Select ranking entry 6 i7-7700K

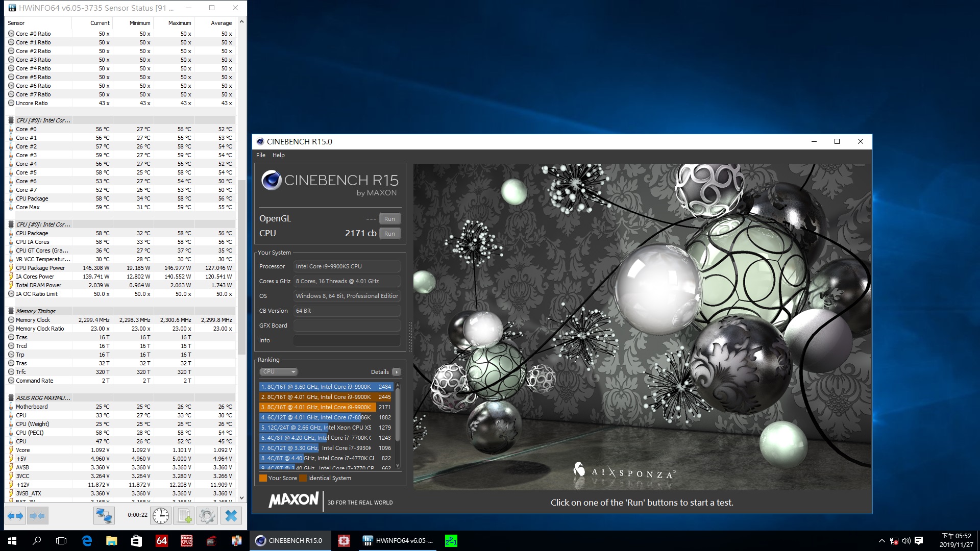[x=326, y=438]
